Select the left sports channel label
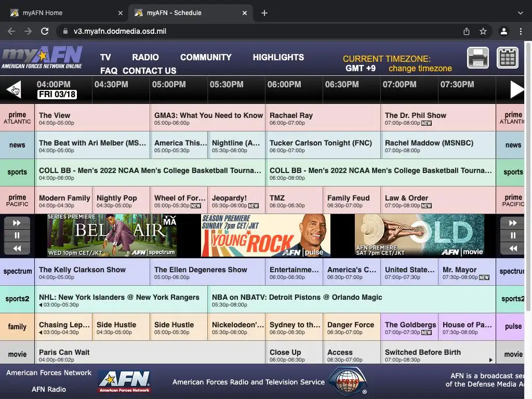 [17, 172]
